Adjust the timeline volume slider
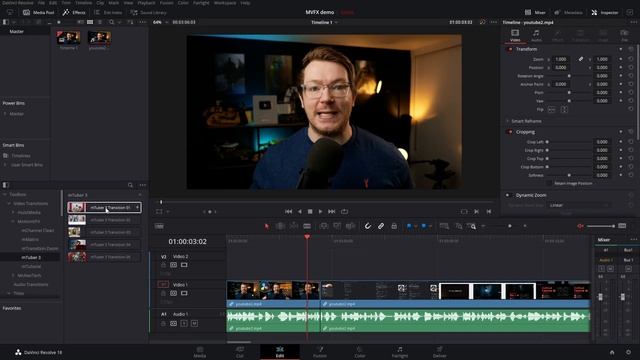 (600, 226)
